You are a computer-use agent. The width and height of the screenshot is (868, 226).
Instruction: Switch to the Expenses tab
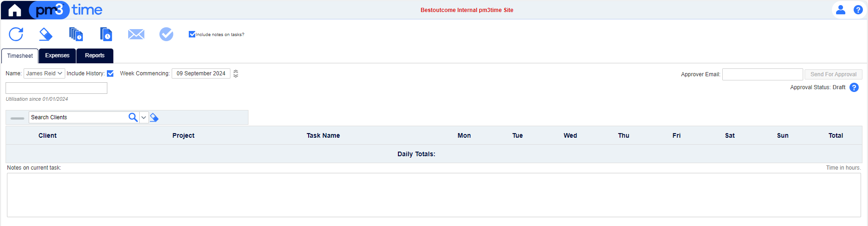coord(57,55)
